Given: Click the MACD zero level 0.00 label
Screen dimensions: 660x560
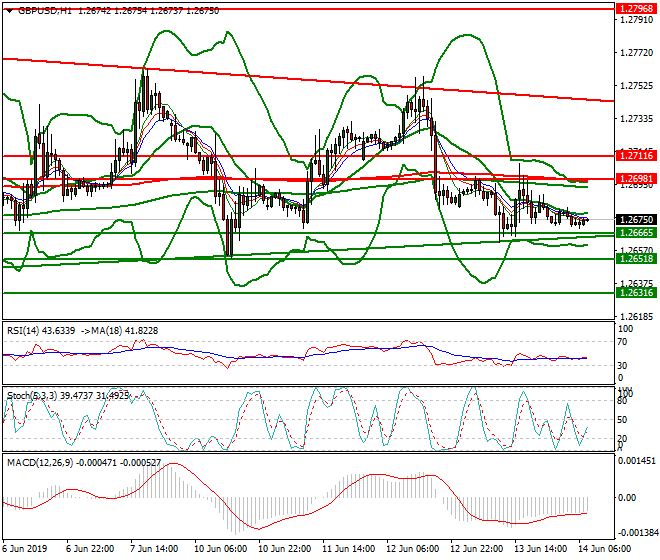Looking at the screenshot, I should 627,498.
